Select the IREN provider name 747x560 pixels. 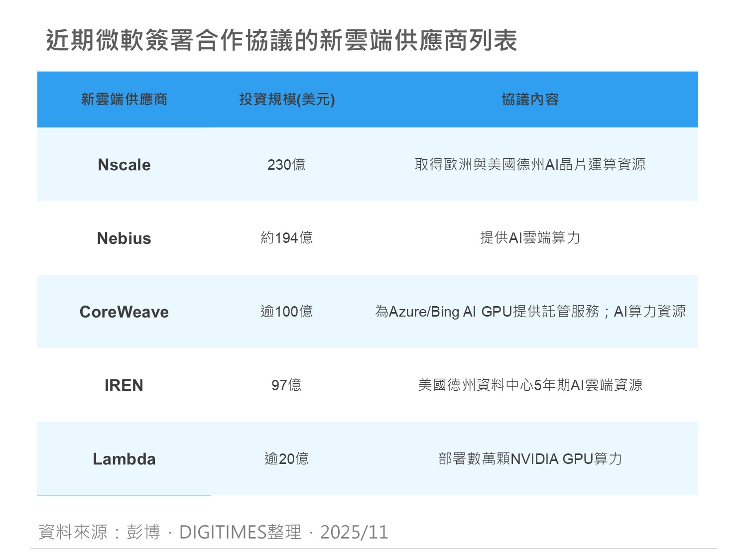point(124,385)
